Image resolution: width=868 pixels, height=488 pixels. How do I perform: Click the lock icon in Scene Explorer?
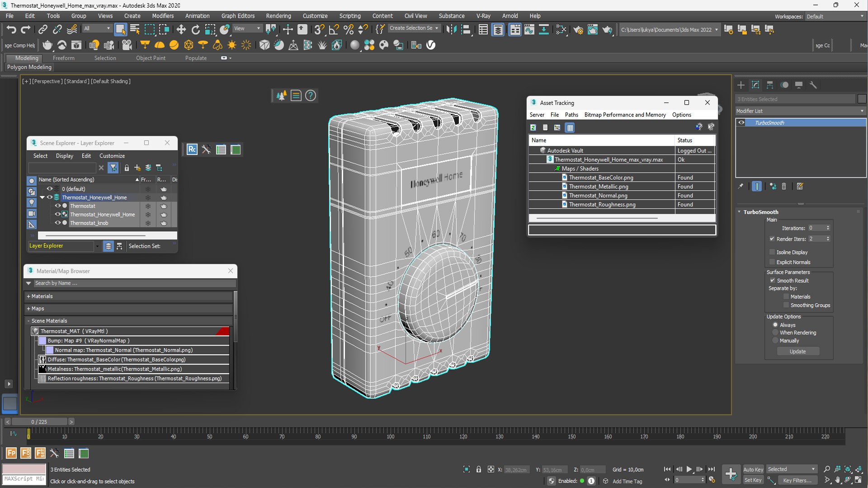(127, 168)
